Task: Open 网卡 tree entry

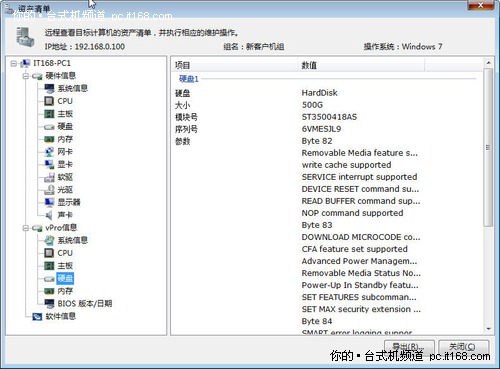Action: click(65, 152)
